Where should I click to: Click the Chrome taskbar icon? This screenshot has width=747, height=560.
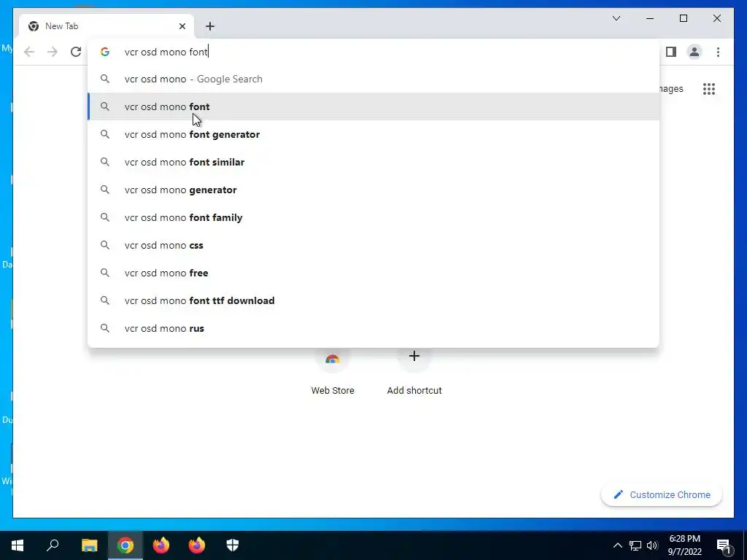[x=125, y=545]
